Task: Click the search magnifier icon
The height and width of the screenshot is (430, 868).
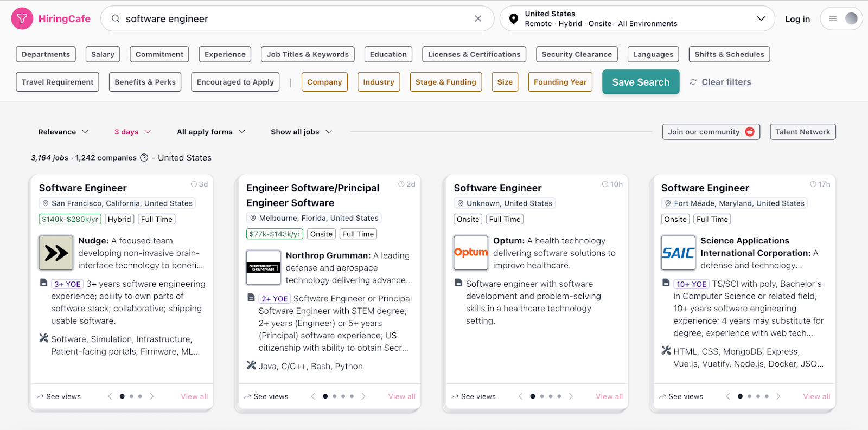Action: 116,18
